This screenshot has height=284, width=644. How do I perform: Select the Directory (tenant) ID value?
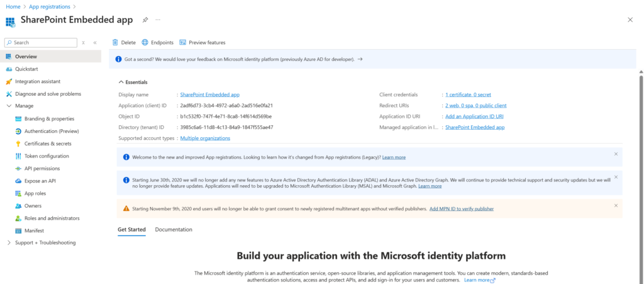tap(226, 127)
